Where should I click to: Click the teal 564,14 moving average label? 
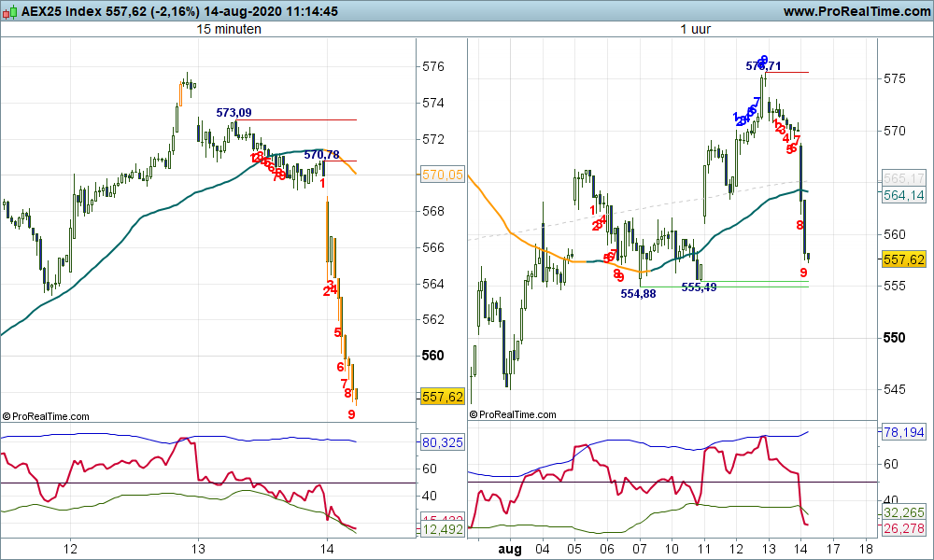(903, 195)
